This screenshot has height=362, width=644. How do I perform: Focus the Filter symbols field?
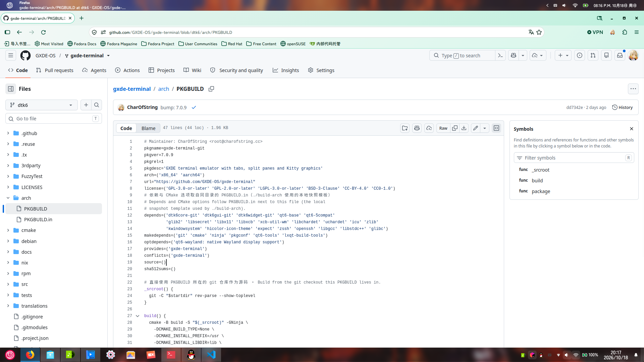point(574,158)
